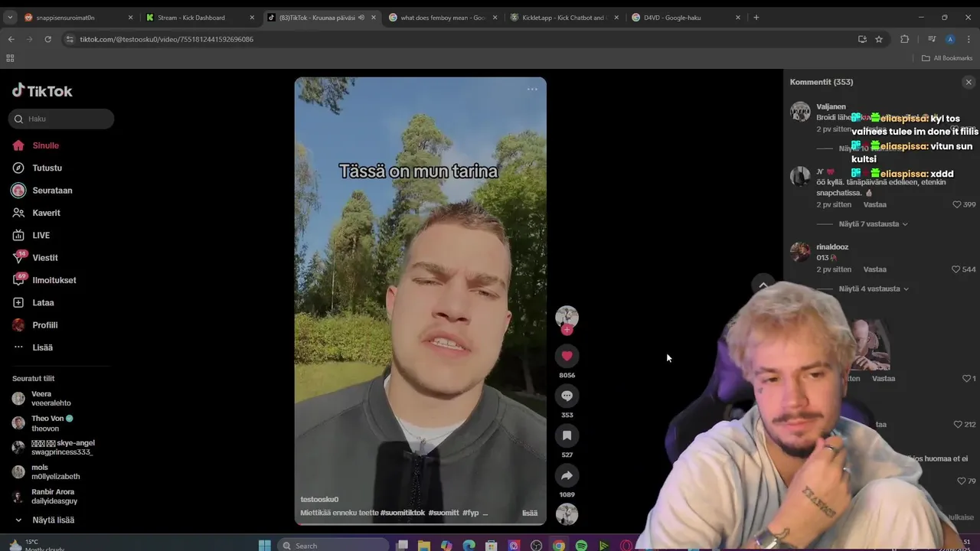This screenshot has height=551, width=980.
Task: Expand Näytä 7 vastausta replies
Action: tap(873, 224)
